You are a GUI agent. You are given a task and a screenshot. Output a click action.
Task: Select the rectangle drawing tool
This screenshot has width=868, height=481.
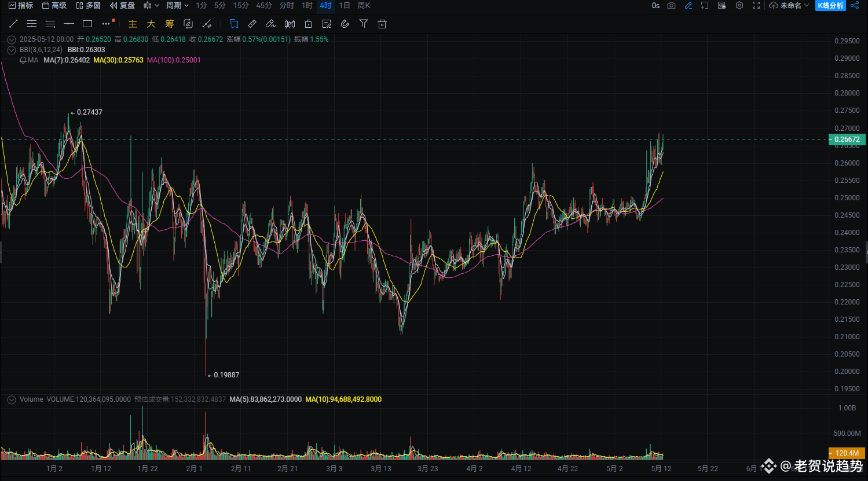point(87,24)
